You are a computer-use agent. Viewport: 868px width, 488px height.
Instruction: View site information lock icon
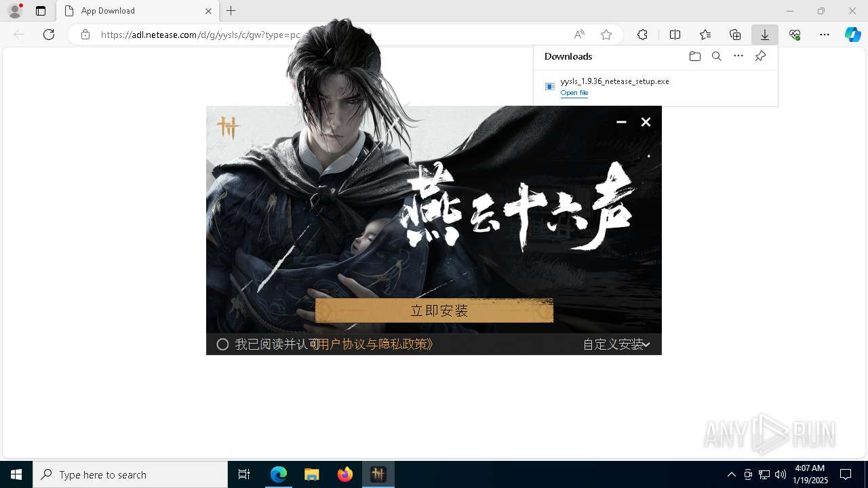click(85, 35)
